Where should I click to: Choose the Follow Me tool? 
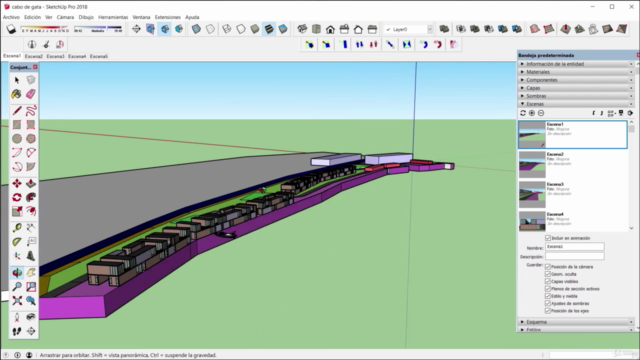pyautogui.click(x=31, y=198)
